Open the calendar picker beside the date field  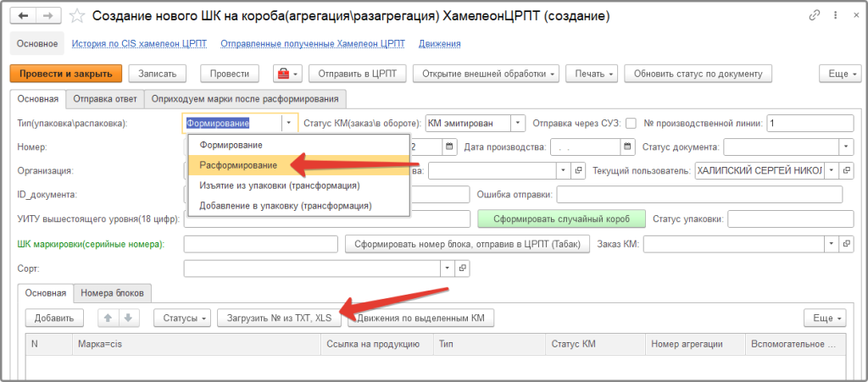click(x=449, y=147)
